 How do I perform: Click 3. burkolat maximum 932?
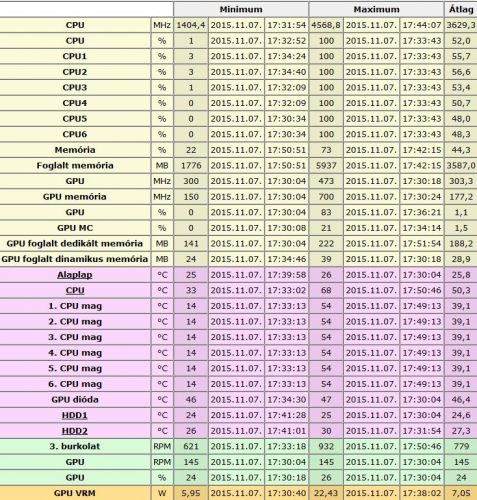[x=326, y=446]
